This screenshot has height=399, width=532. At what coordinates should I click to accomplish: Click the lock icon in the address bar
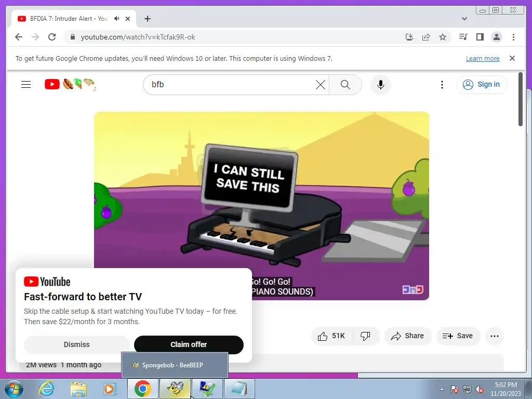(73, 37)
